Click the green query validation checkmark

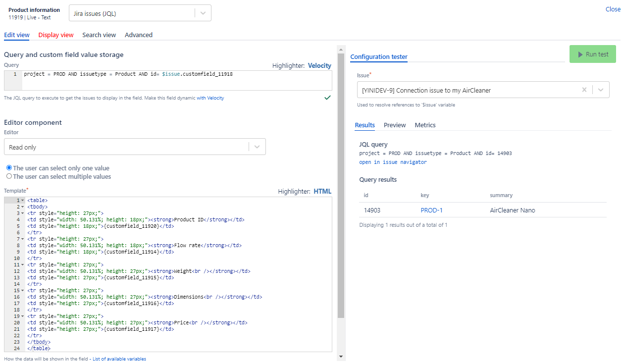327,98
